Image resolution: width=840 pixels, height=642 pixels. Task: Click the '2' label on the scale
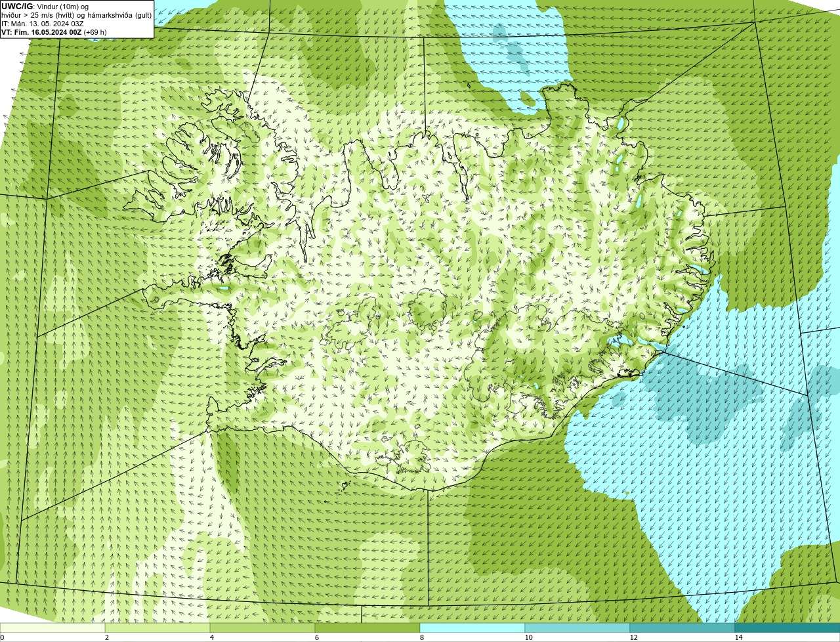point(106,637)
